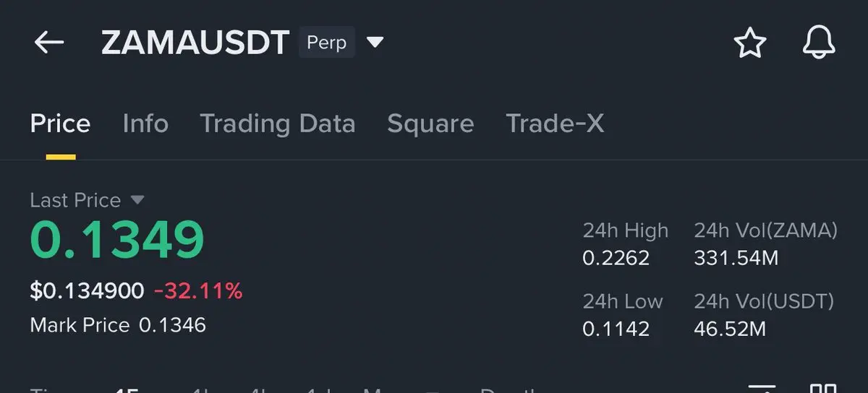The width and height of the screenshot is (868, 393).
Task: Tap the Mark Price 0.1346 readout
Action: pos(118,325)
